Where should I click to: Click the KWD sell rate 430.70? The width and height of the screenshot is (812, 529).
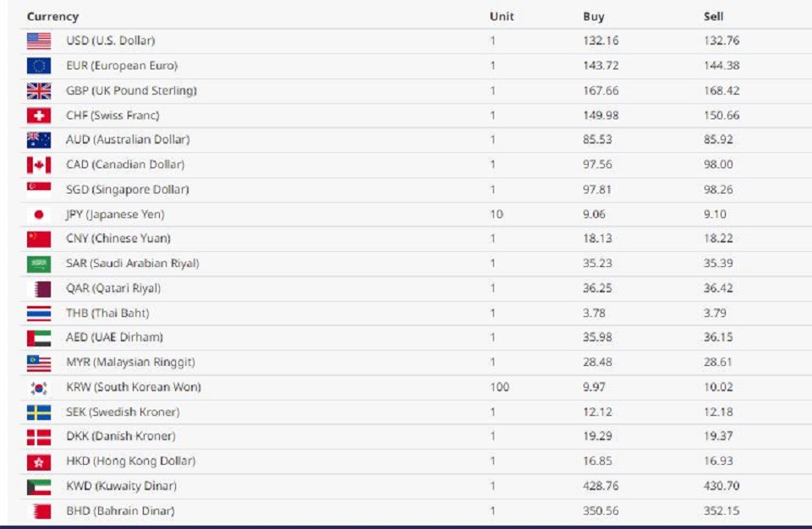[721, 486]
